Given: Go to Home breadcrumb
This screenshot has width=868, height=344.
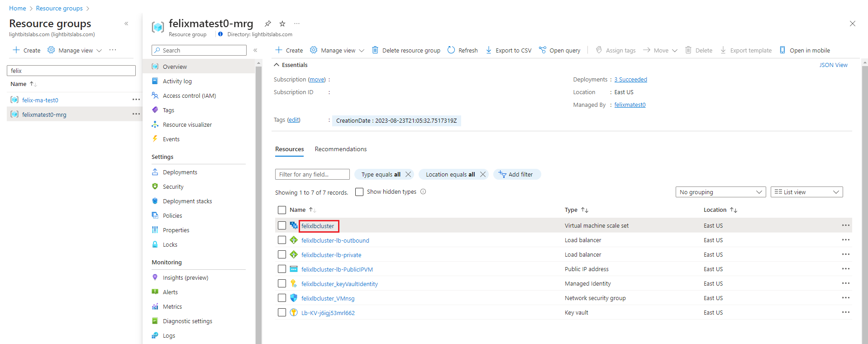Looking at the screenshot, I should coord(18,8).
